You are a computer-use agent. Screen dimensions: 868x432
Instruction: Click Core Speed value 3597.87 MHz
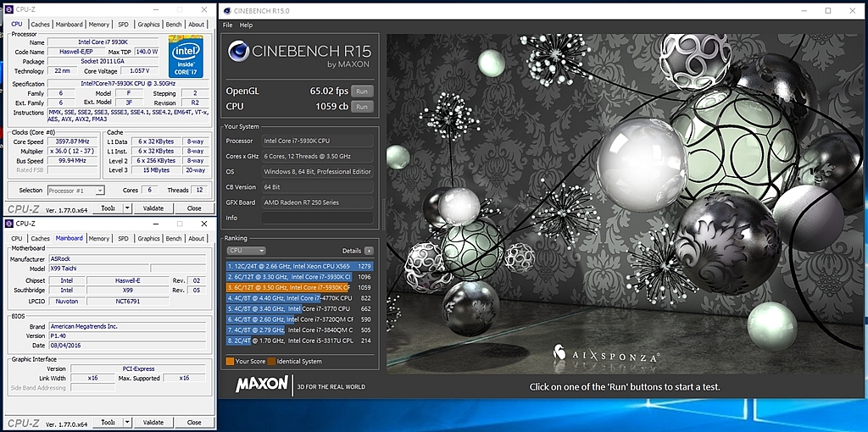[x=73, y=141]
